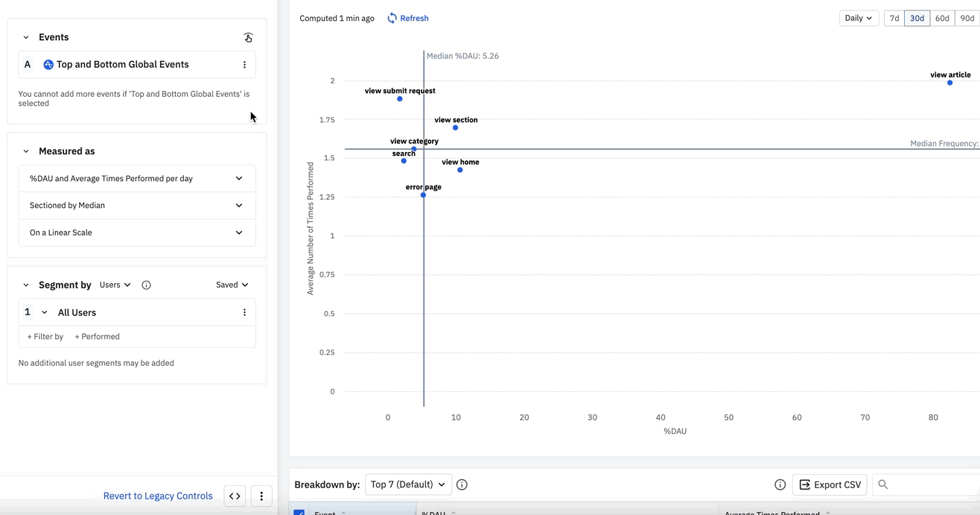Open the Refresh icon to recompute the chart
Viewport: 980px width, 515px height.
[x=390, y=18]
